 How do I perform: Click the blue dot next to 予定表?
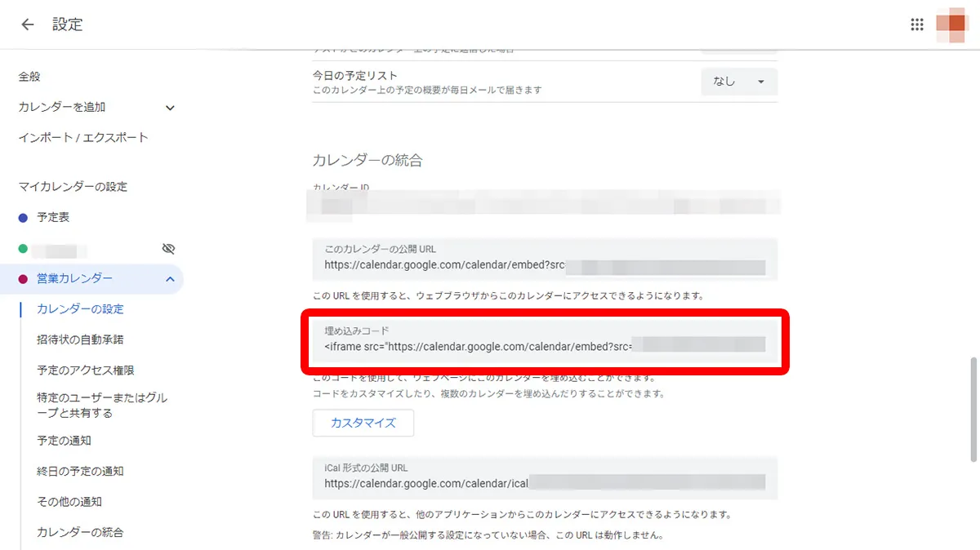pos(22,216)
